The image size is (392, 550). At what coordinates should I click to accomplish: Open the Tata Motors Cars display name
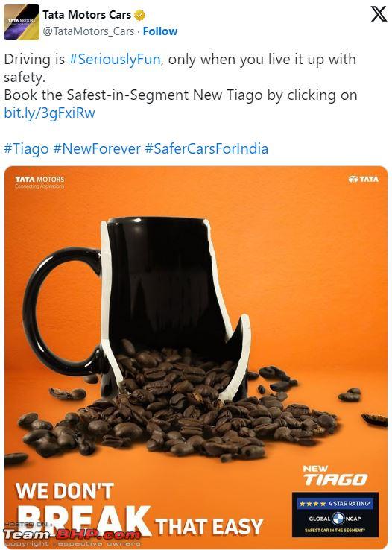[x=87, y=15]
